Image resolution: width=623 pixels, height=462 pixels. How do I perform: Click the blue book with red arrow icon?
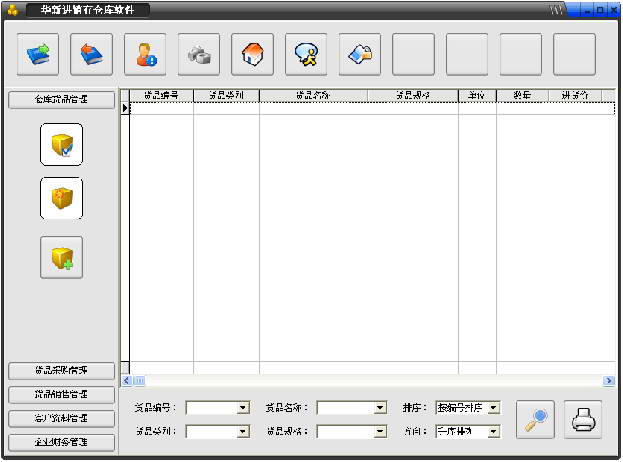[x=91, y=54]
